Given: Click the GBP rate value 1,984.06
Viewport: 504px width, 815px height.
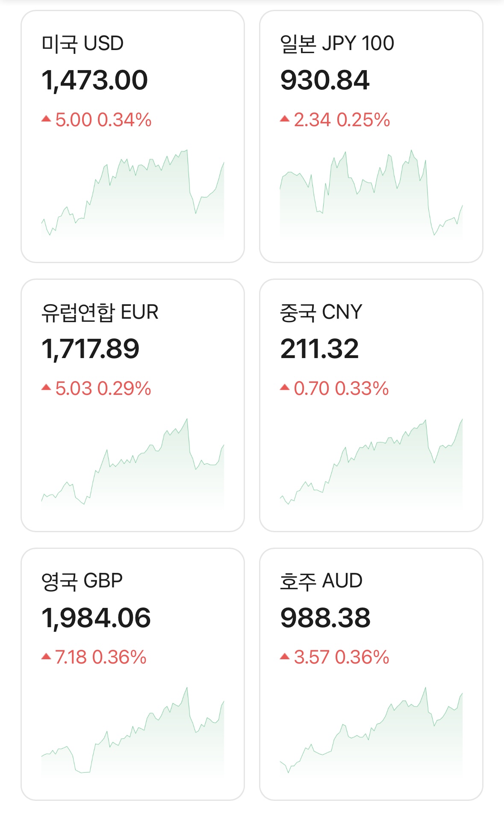Looking at the screenshot, I should tap(96, 617).
